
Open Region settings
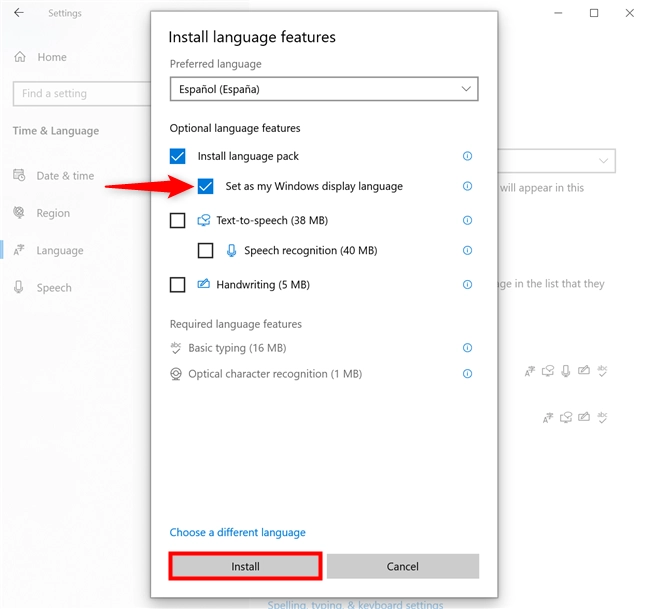pyautogui.click(x=53, y=213)
